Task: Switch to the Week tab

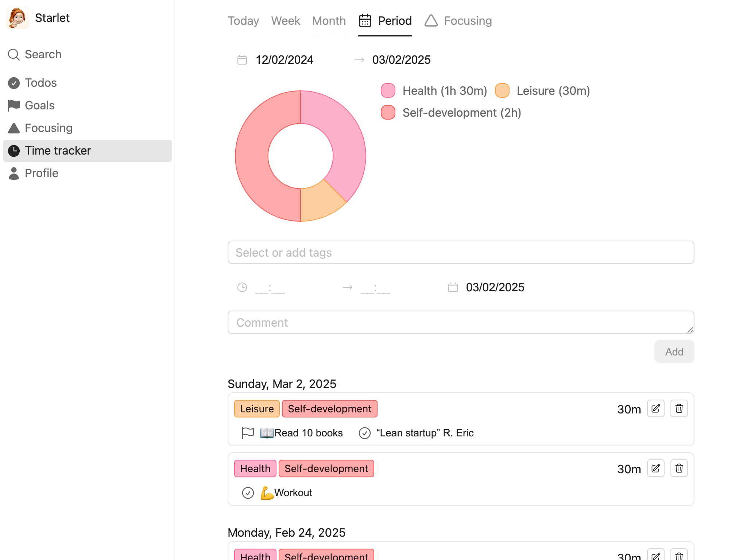Action: (x=286, y=21)
